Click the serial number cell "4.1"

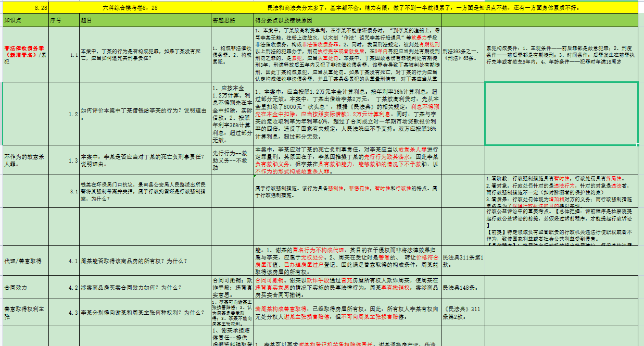[64, 261]
